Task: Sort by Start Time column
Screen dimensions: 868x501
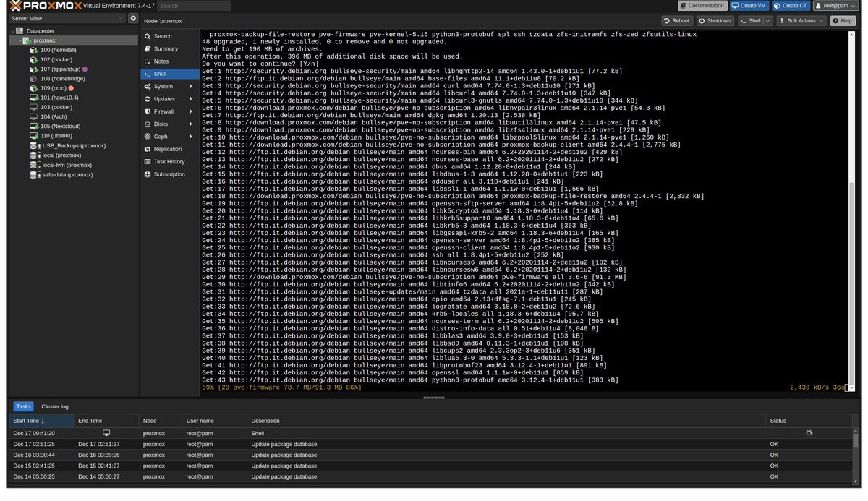Action: click(41, 420)
